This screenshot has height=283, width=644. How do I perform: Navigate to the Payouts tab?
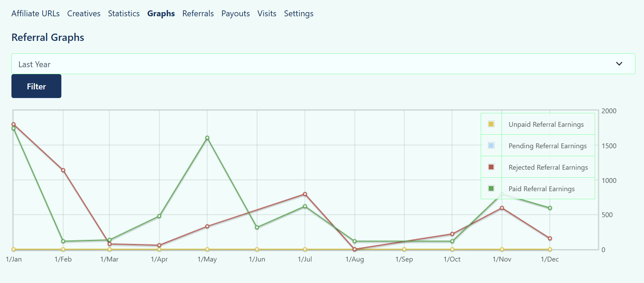235,14
